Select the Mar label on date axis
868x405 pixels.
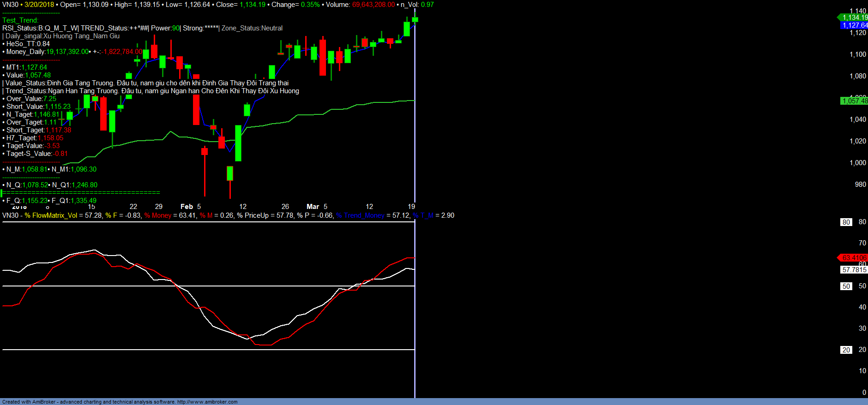tap(313, 207)
